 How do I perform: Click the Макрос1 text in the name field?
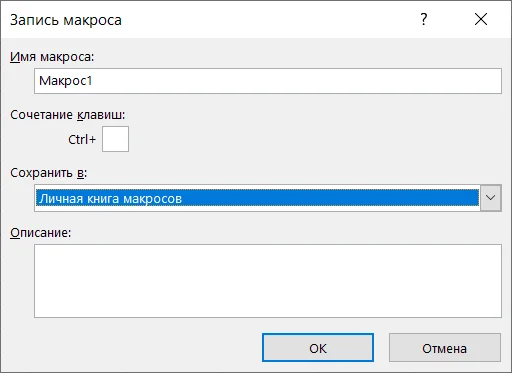[x=65, y=81]
